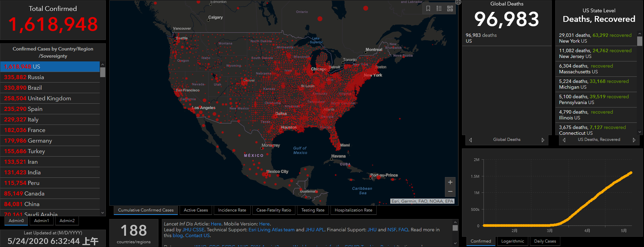Select the '229,327 Italy' row

50,119
